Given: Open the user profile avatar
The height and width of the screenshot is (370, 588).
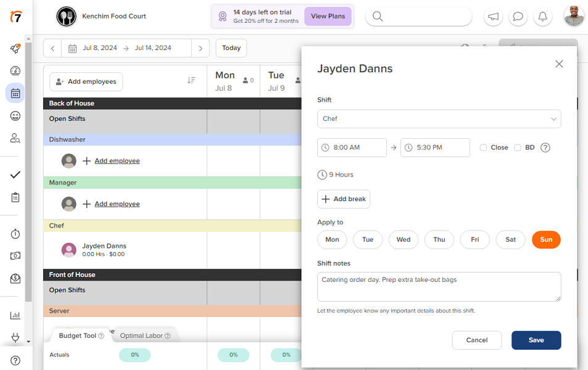Looking at the screenshot, I should click(574, 16).
